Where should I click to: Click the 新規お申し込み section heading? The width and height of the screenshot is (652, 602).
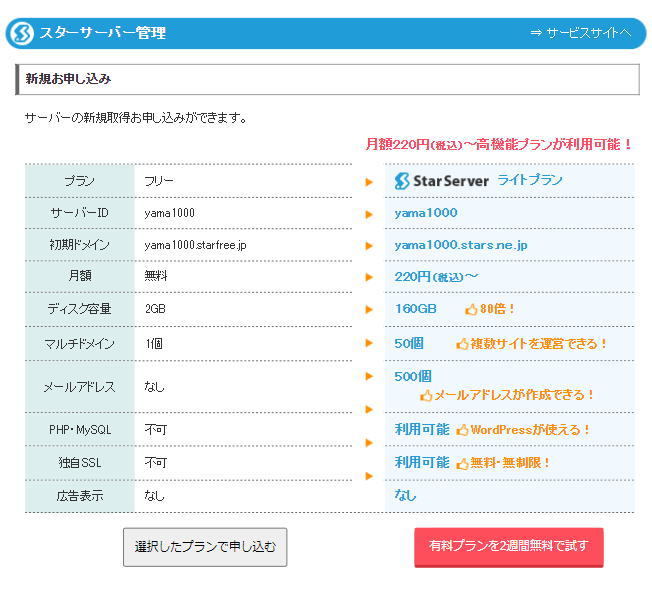point(68,78)
